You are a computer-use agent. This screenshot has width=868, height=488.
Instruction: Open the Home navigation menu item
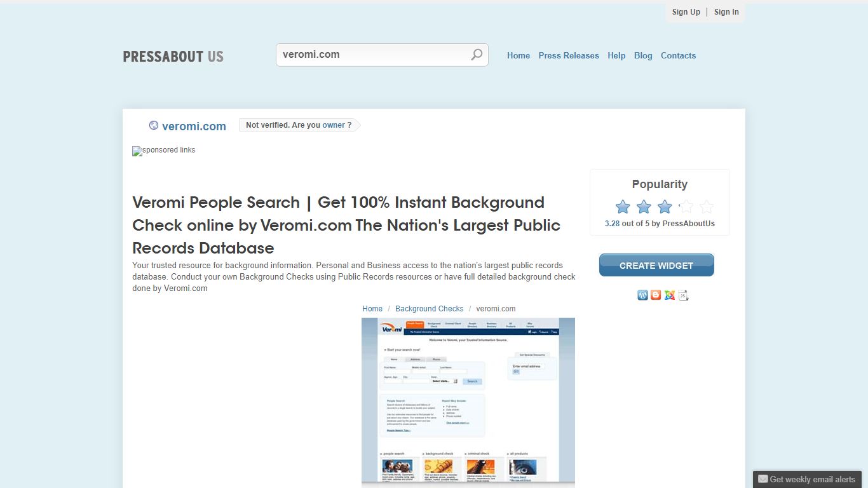pyautogui.click(x=519, y=55)
